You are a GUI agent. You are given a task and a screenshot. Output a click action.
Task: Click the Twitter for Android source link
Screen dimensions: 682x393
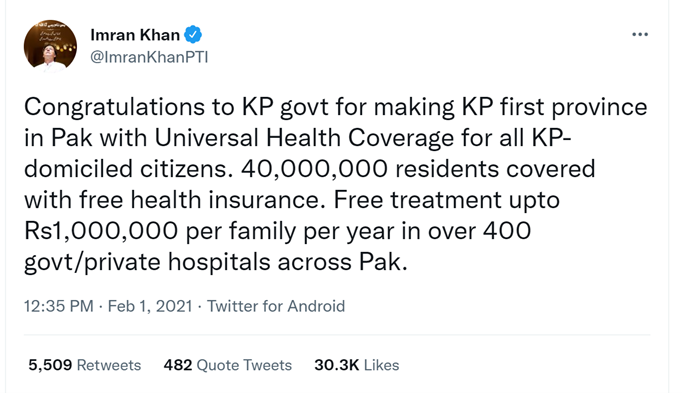(x=276, y=306)
